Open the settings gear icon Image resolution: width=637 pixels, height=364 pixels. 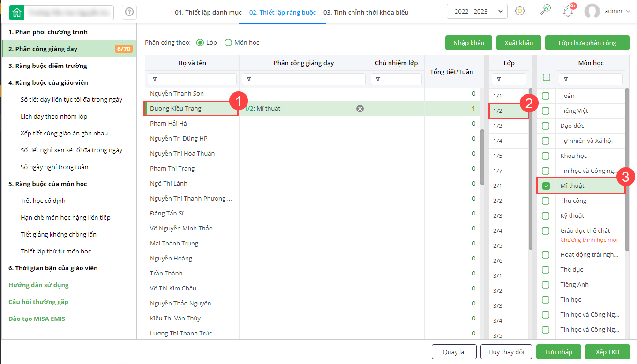pos(519,11)
